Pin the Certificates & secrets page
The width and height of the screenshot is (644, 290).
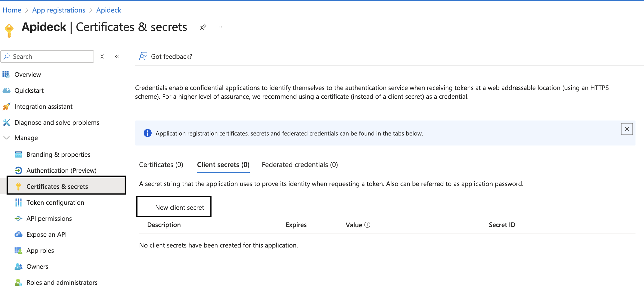203,27
